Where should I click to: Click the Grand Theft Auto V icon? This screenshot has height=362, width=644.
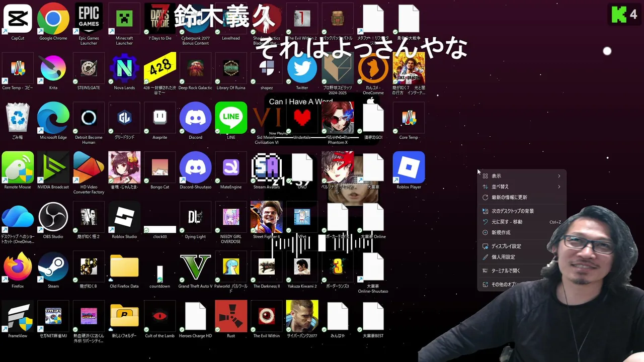tap(195, 267)
